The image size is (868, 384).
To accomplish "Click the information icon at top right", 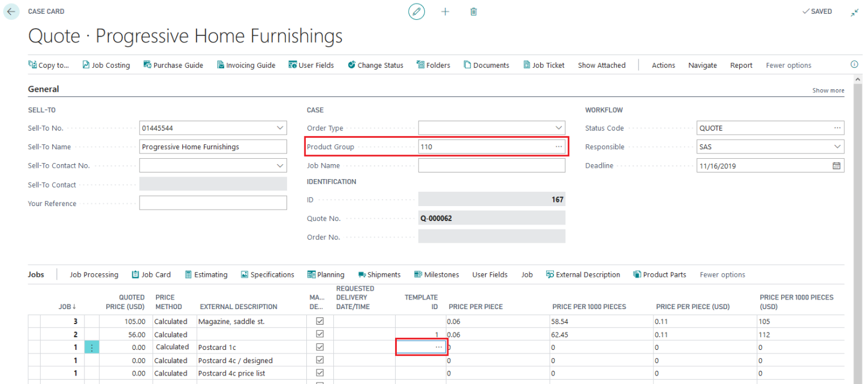I will (854, 65).
